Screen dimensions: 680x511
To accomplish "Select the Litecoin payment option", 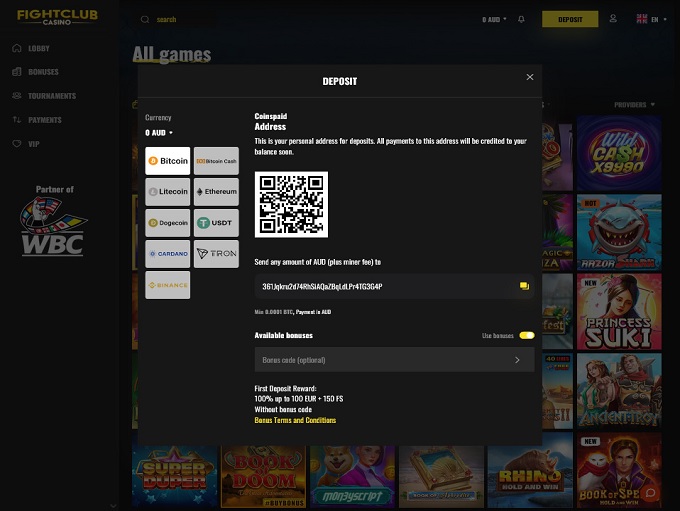I will pos(167,192).
